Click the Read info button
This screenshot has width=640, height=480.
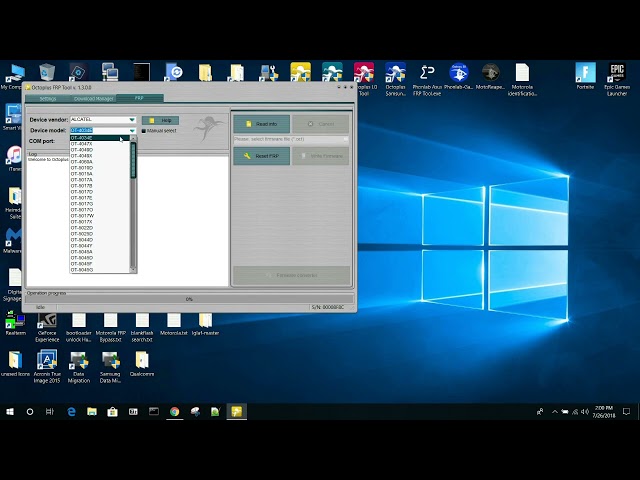[x=262, y=124]
